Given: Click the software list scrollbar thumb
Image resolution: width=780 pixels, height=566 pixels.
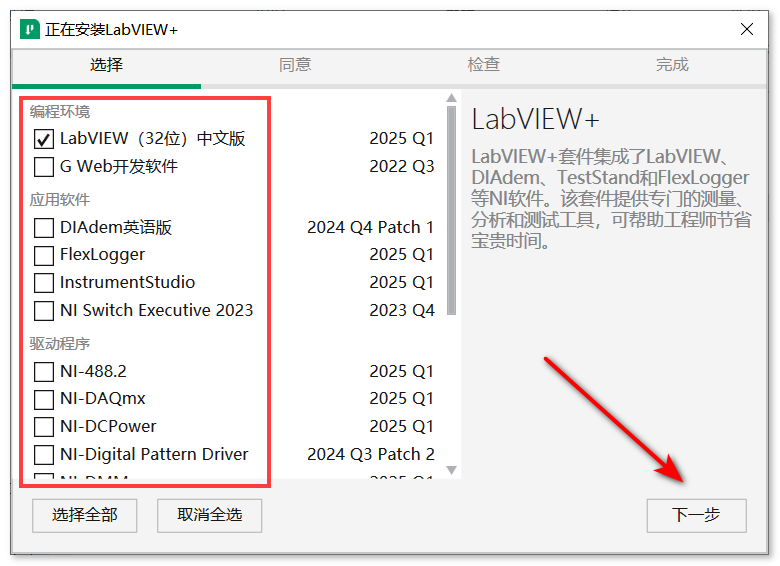Looking at the screenshot, I should point(451,210).
